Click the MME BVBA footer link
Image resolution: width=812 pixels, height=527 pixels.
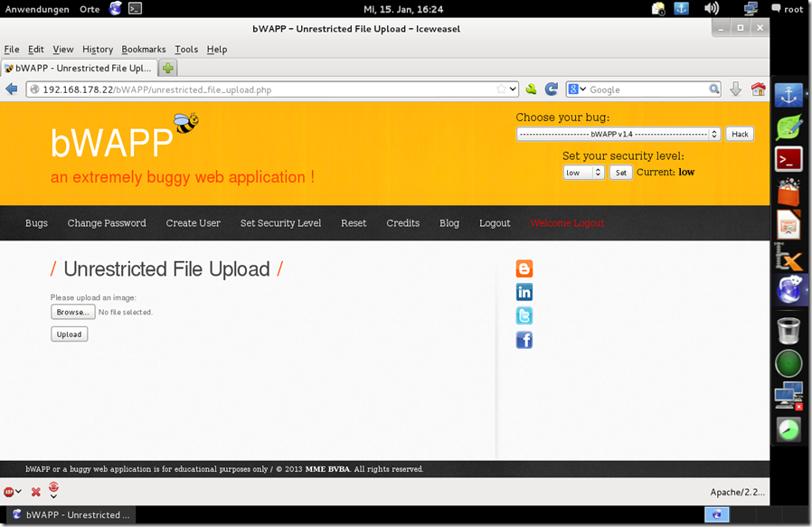328,469
